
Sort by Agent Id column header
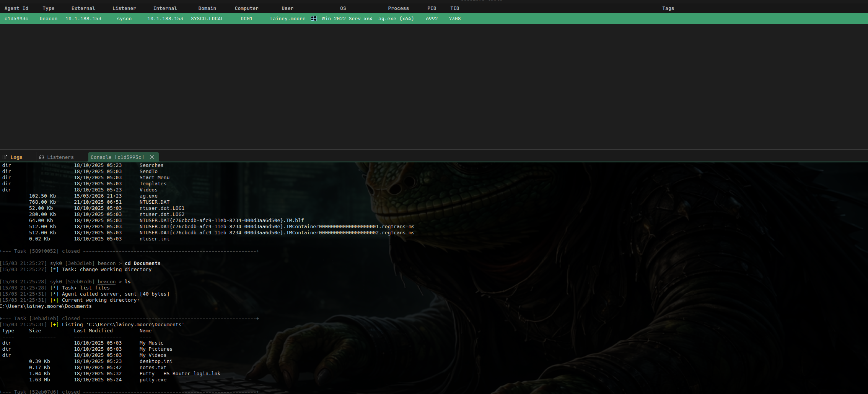(16, 8)
